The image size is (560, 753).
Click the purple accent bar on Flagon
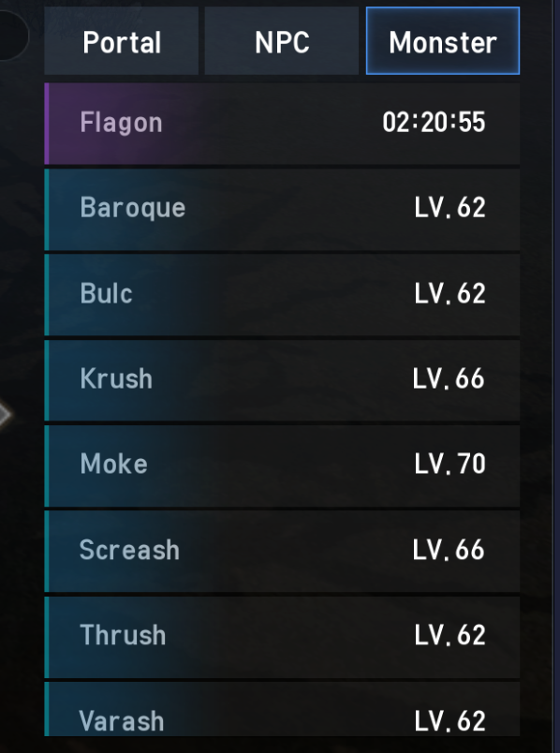pyautogui.click(x=47, y=124)
